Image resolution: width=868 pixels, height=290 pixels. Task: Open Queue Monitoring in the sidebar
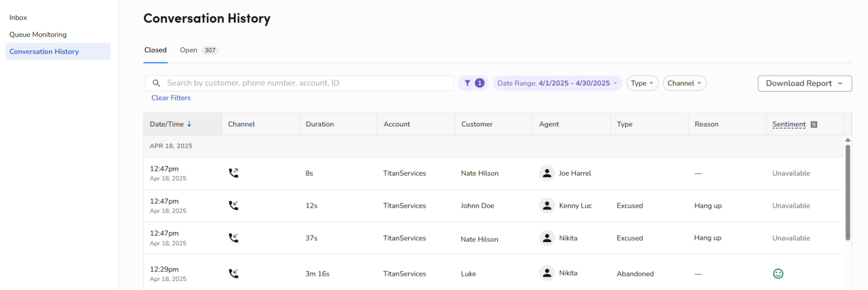(x=38, y=35)
